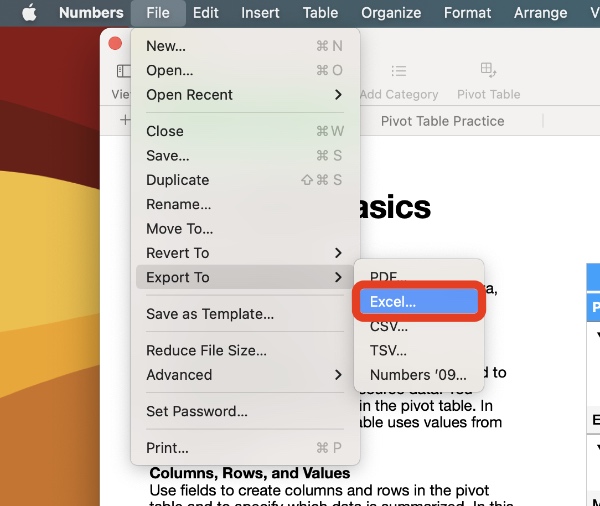This screenshot has height=506, width=600.
Task: Close the Numbers window with red button
Action: pos(115,43)
